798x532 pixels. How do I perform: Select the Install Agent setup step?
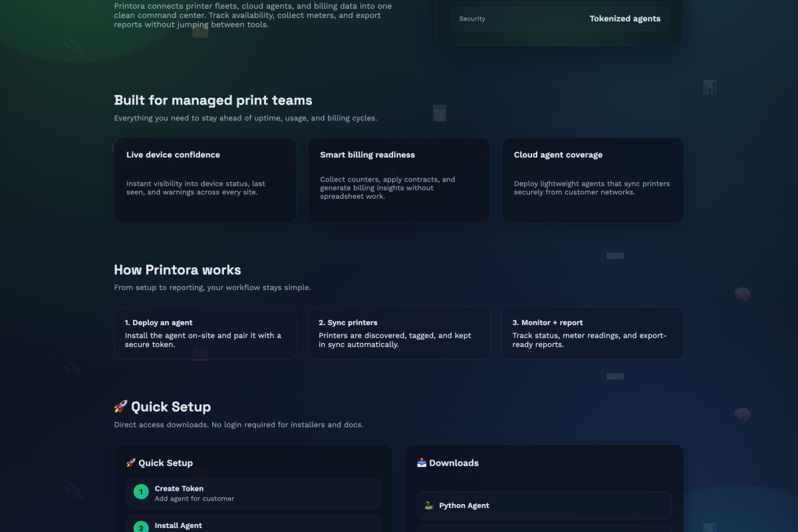(253, 526)
